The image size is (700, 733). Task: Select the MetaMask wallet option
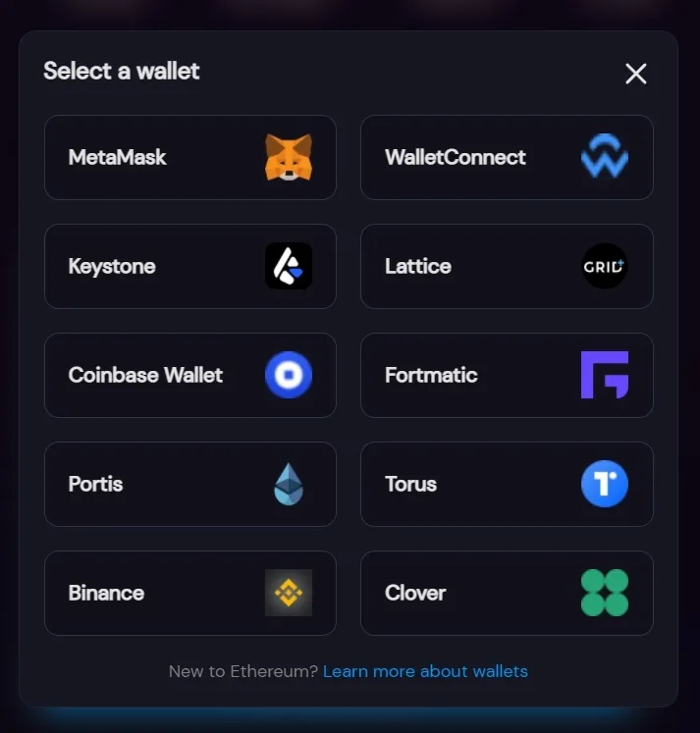point(190,158)
